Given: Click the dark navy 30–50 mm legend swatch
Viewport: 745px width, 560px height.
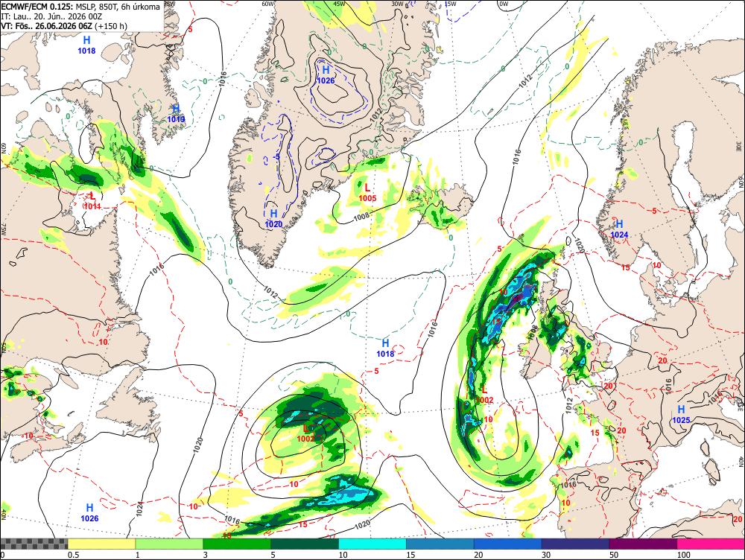Looking at the screenshot, I should (x=575, y=544).
